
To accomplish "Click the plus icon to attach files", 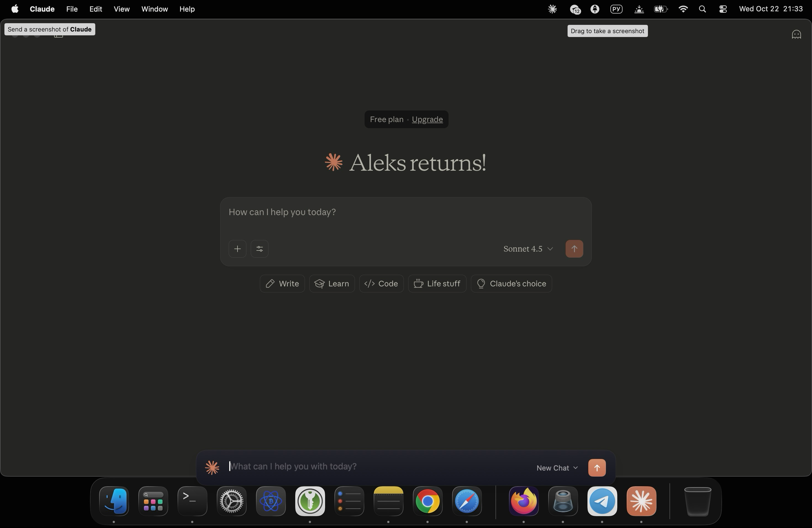I will (237, 249).
